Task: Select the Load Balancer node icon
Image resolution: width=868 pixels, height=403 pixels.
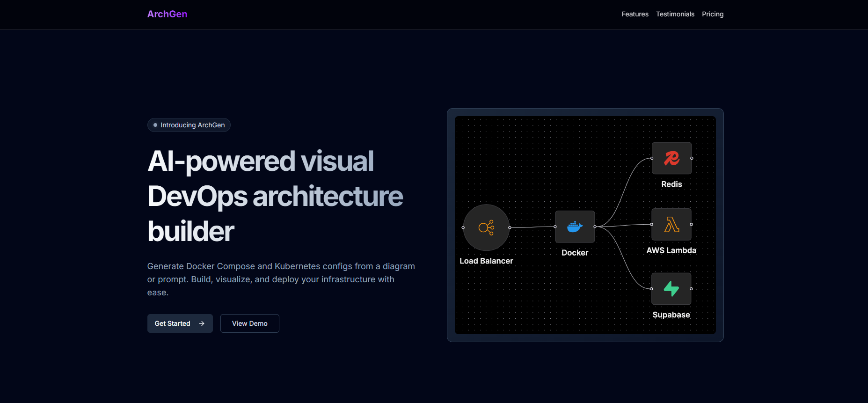Action: click(486, 227)
